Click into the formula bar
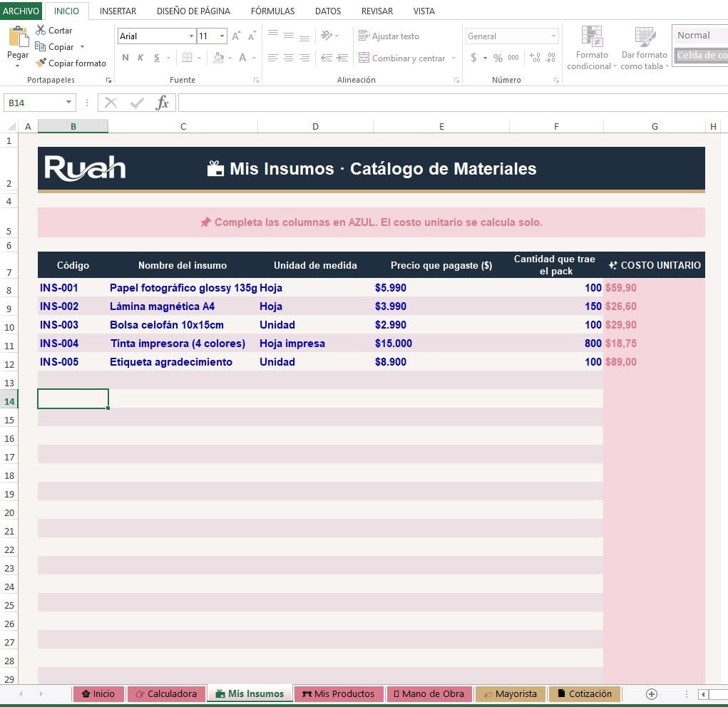 [x=453, y=103]
